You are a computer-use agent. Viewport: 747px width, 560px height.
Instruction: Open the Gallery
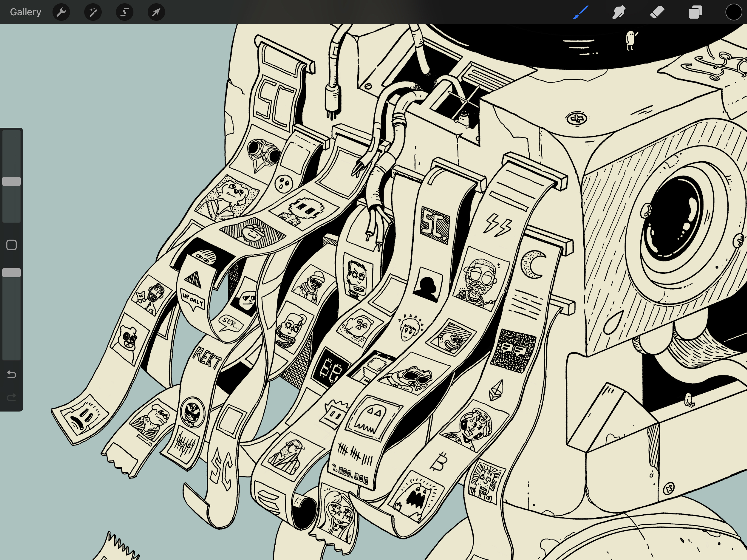tap(26, 12)
